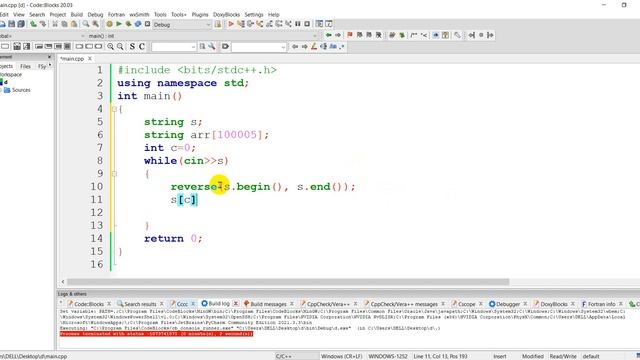
Task: Switch to the Cccc log tab
Action: pyautogui.click(x=182, y=304)
